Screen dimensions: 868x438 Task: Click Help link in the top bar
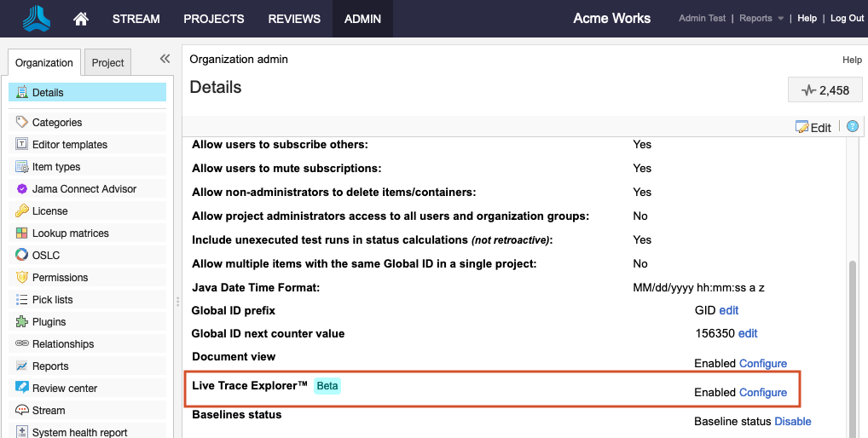pos(807,18)
